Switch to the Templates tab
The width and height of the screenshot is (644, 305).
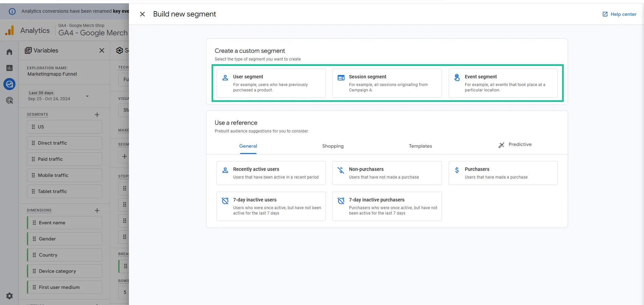[x=420, y=146]
